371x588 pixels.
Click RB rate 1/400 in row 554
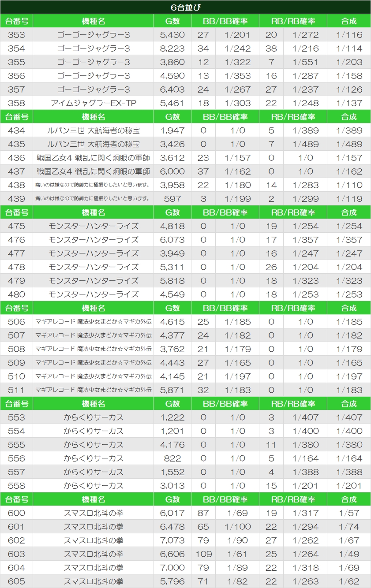(305, 431)
